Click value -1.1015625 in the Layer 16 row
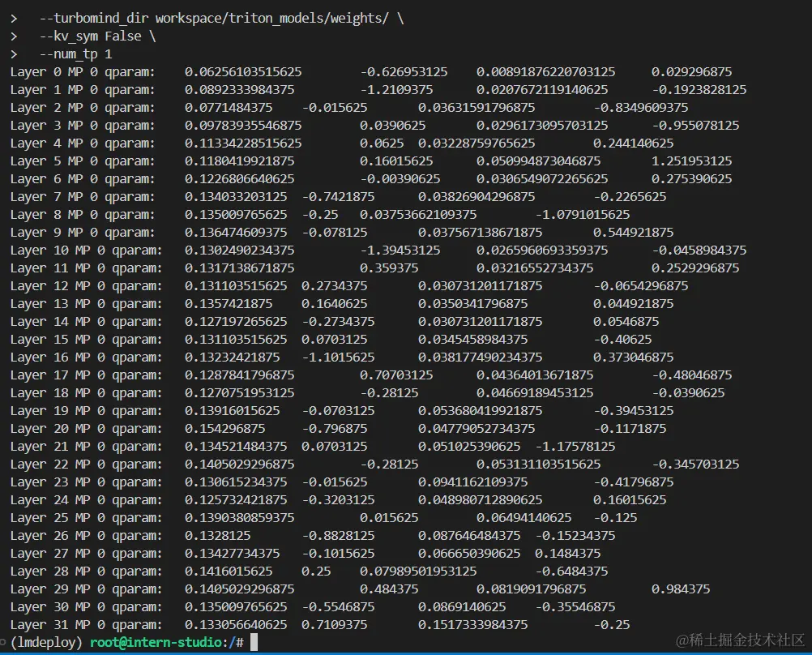Viewport: 812px width, 655px height. coord(338,357)
